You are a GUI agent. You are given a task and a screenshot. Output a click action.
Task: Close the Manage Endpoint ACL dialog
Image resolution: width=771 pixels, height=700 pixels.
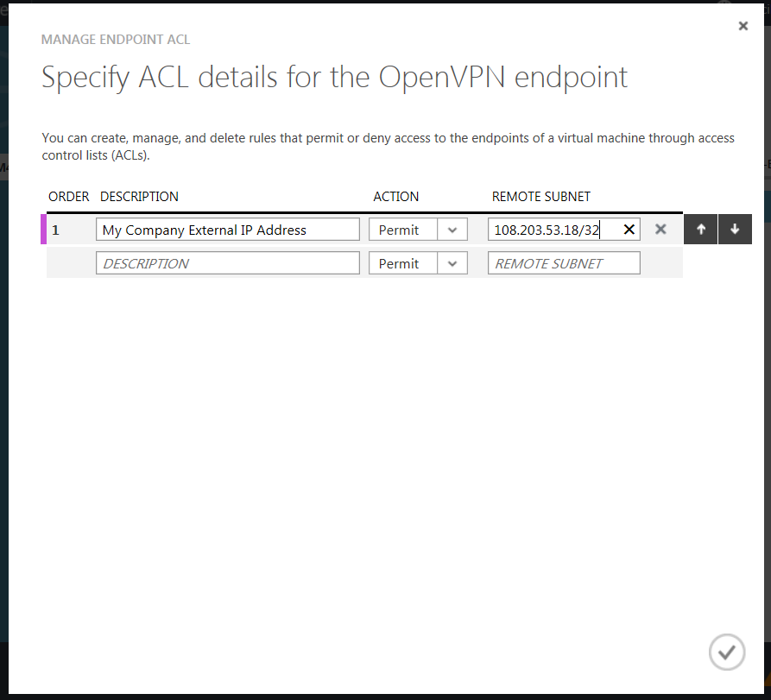tap(743, 26)
